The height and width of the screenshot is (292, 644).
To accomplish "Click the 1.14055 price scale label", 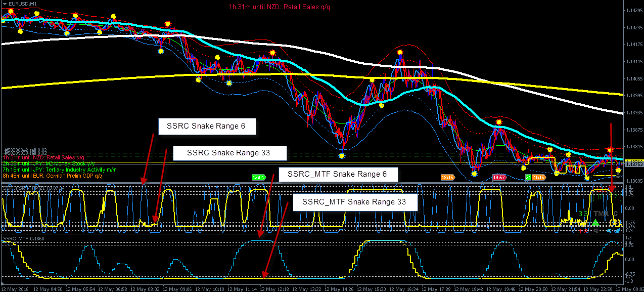I will 634,79.
